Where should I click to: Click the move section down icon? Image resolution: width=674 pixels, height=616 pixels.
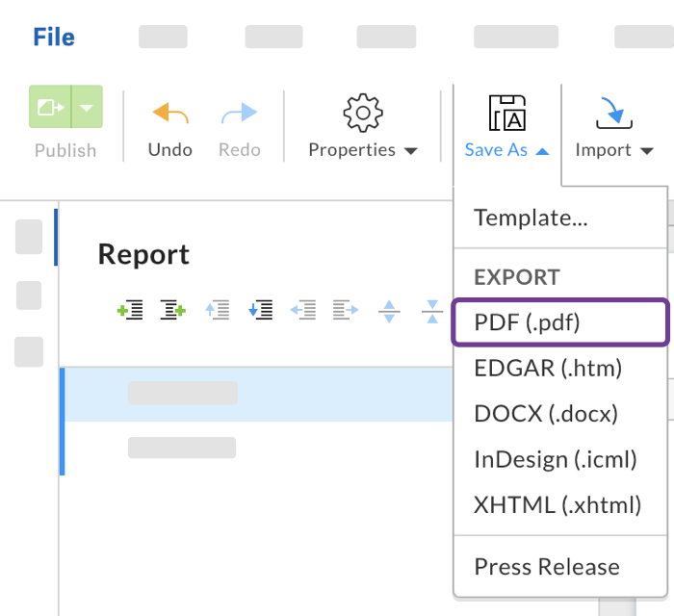[x=260, y=310]
